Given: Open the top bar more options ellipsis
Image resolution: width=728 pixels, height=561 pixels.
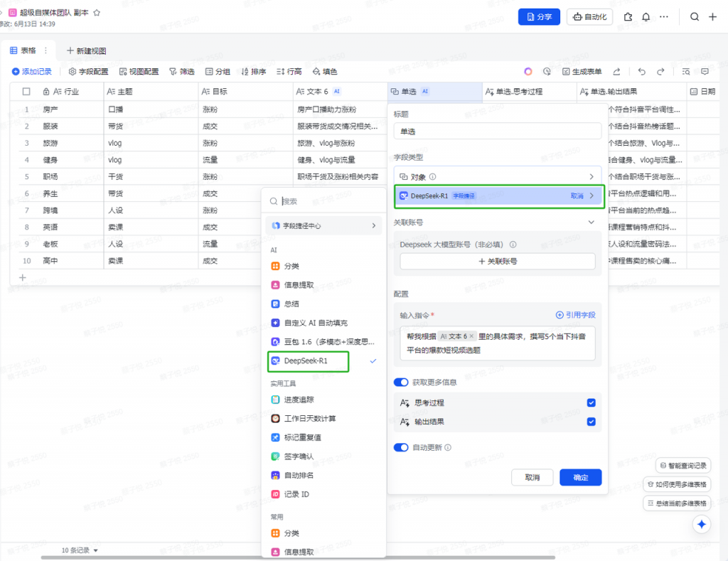Looking at the screenshot, I should (664, 17).
